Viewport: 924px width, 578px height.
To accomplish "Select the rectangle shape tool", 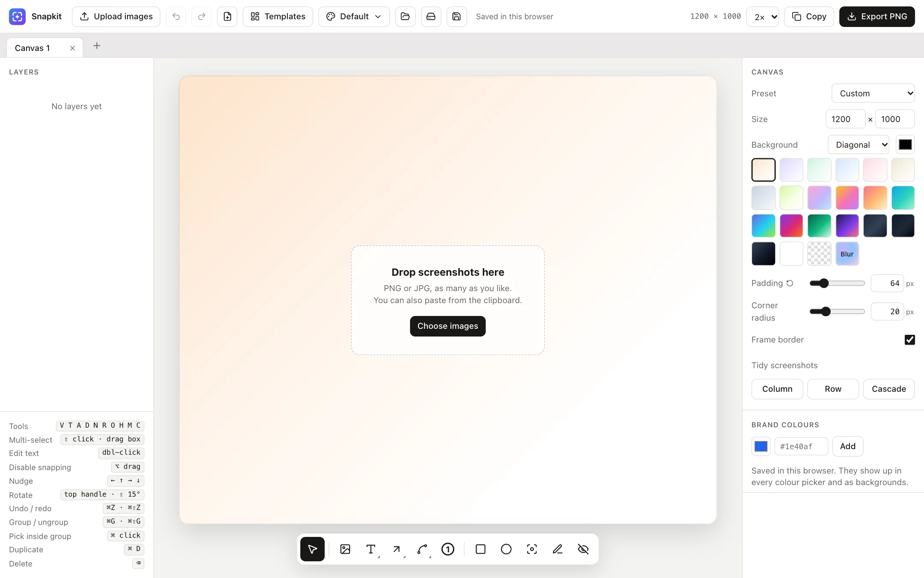I will (x=480, y=549).
